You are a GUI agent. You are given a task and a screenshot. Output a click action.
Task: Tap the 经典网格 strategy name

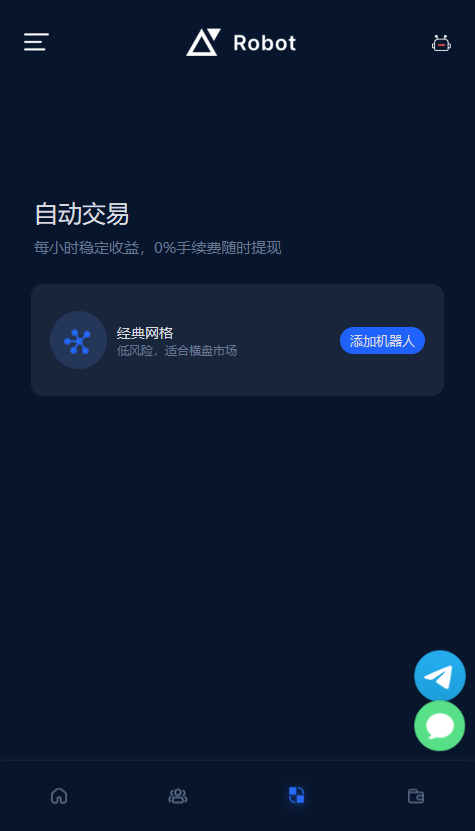coord(145,333)
